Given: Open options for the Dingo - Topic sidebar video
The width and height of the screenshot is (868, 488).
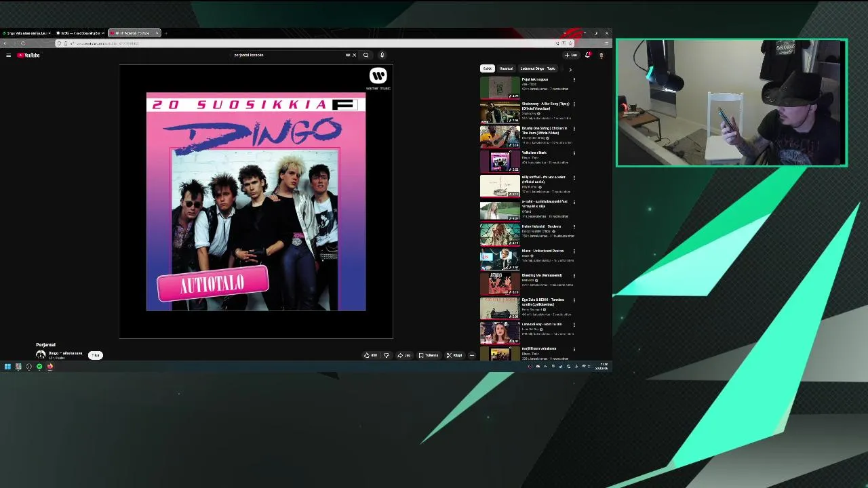Looking at the screenshot, I should (x=574, y=153).
